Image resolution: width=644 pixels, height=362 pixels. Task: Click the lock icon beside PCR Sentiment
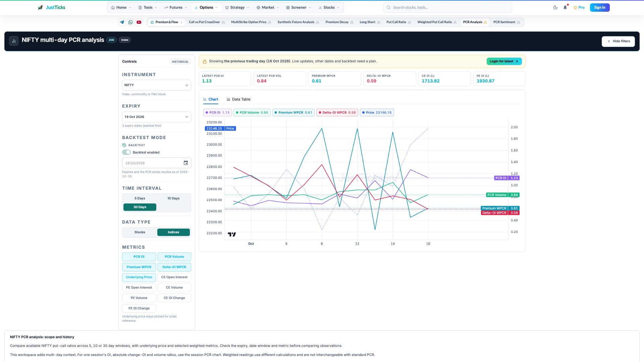[519, 22]
